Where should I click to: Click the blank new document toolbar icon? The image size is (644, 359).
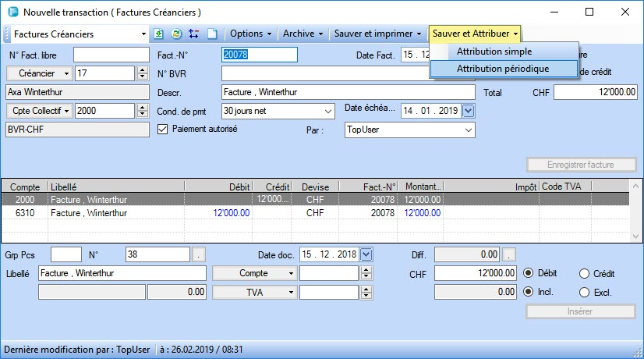211,34
